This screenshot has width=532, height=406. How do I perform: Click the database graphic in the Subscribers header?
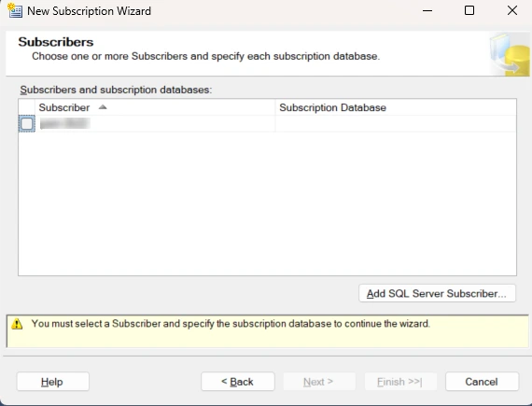click(x=510, y=54)
